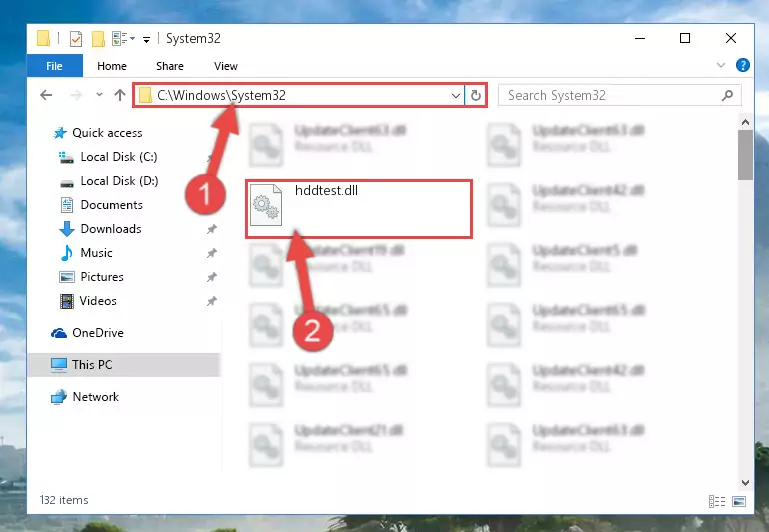
Task: Click the address bar path C:\Windows\System32
Action: pos(221,95)
